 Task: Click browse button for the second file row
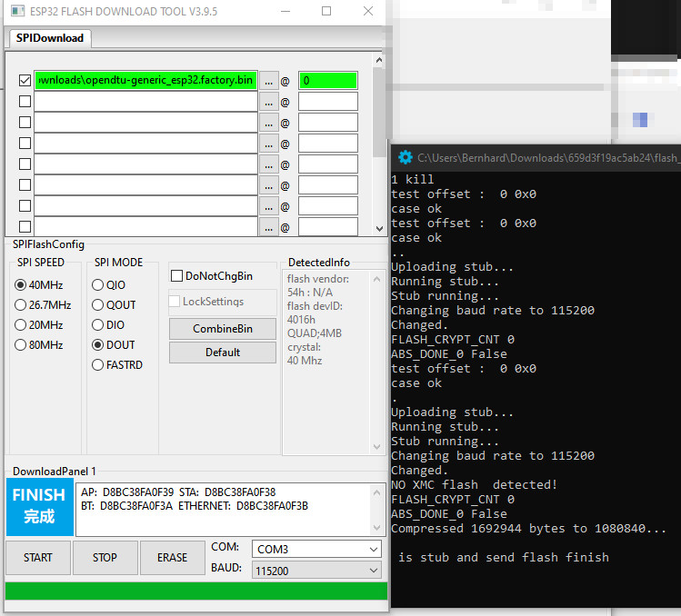[x=268, y=101]
